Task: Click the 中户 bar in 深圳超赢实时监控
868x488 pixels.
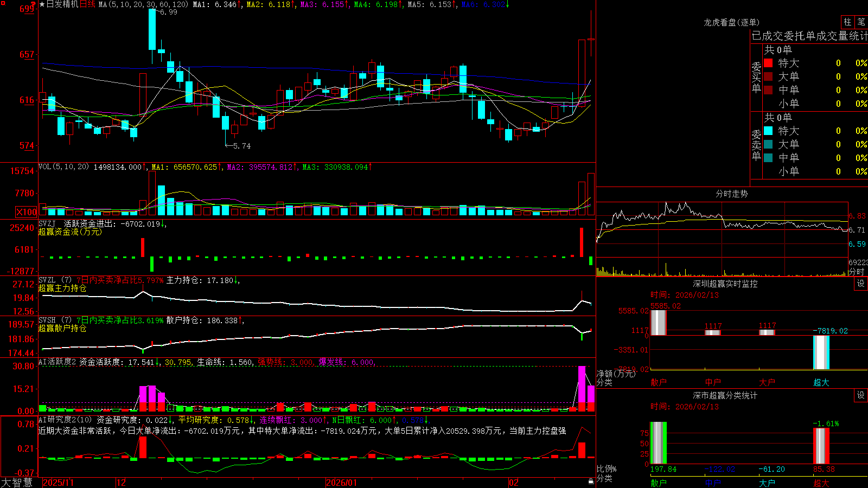Action: coord(713,332)
